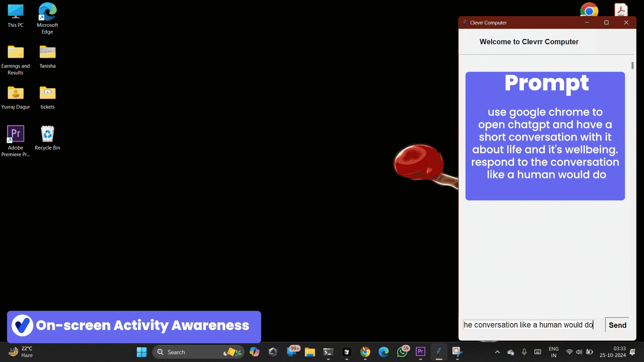The image size is (644, 362).
Task: Toggle the microphone tray icon
Action: click(x=524, y=352)
